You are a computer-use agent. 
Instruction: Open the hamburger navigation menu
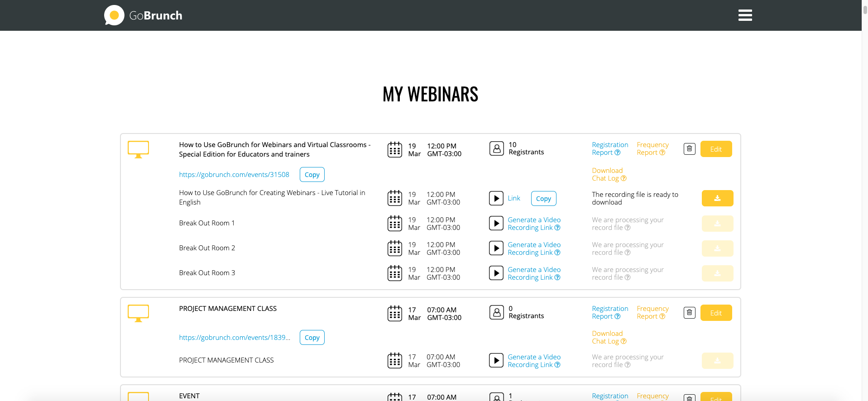745,15
